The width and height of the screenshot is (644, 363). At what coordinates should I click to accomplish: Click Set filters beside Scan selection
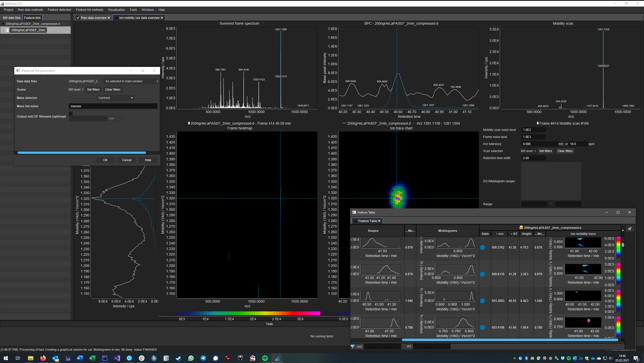(545, 151)
